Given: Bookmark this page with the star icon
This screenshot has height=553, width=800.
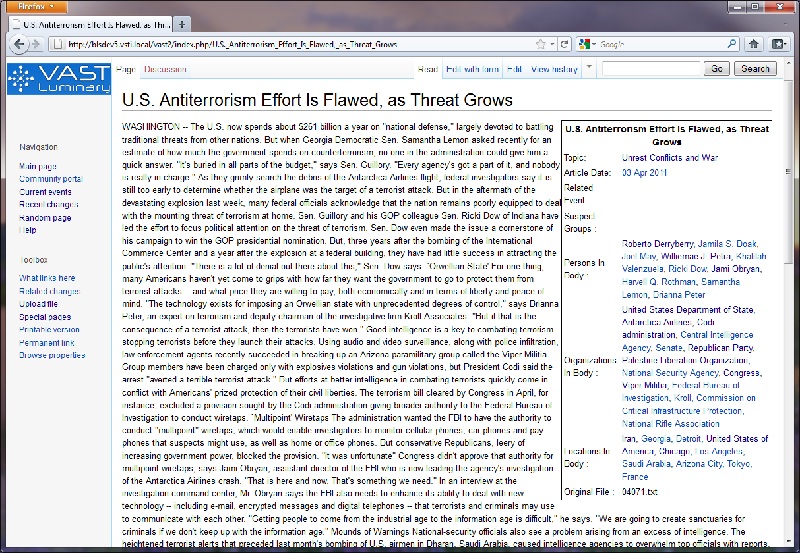Looking at the screenshot, I should coord(539,45).
